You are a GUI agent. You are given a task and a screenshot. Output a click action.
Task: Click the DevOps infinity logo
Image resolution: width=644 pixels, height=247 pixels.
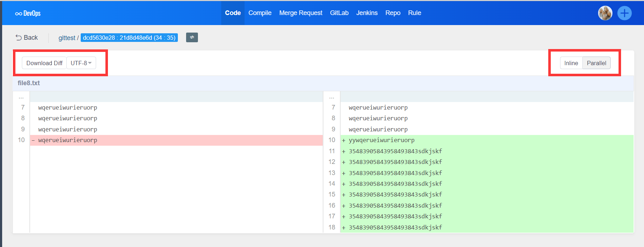point(28,13)
